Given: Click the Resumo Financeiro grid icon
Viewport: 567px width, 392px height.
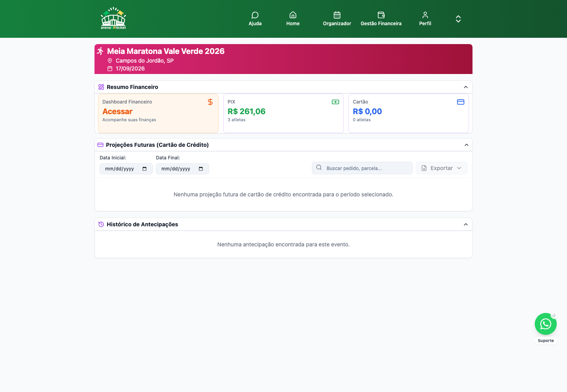Looking at the screenshot, I should [101, 87].
